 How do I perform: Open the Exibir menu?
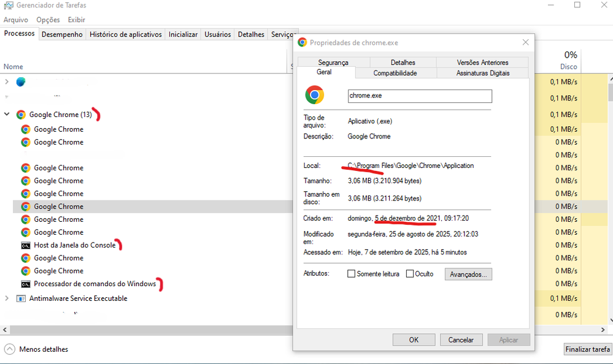[76, 20]
